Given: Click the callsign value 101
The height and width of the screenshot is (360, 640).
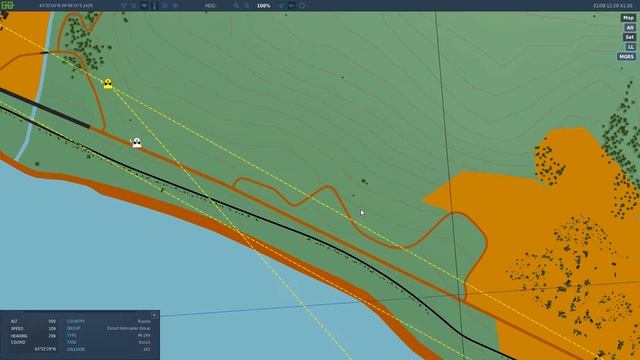Looking at the screenshot, I should (x=147, y=349).
